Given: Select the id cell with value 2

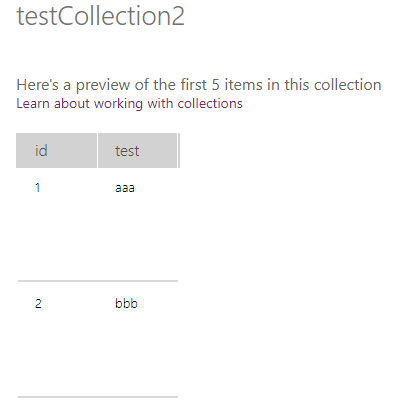Looking at the screenshot, I should [38, 303].
